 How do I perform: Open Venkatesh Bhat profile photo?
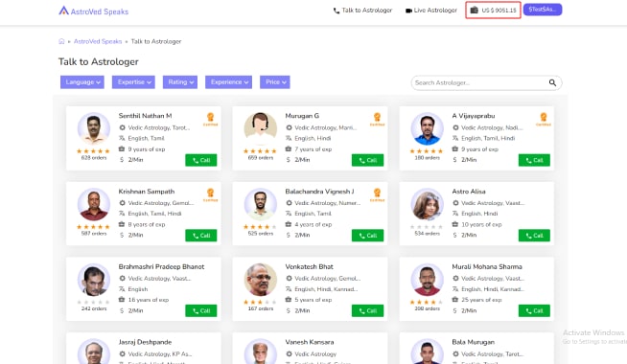[261, 280]
